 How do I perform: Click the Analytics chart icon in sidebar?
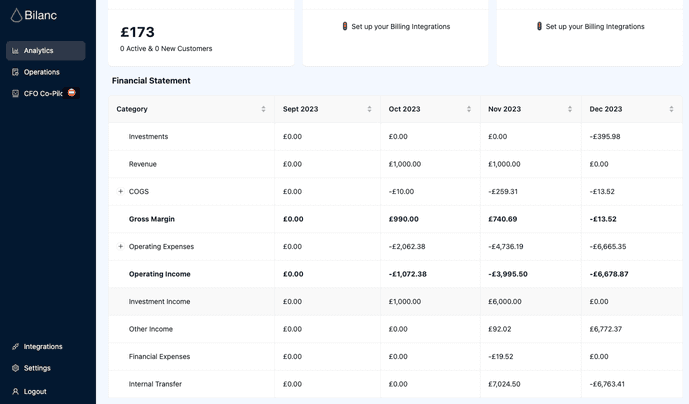coord(16,51)
